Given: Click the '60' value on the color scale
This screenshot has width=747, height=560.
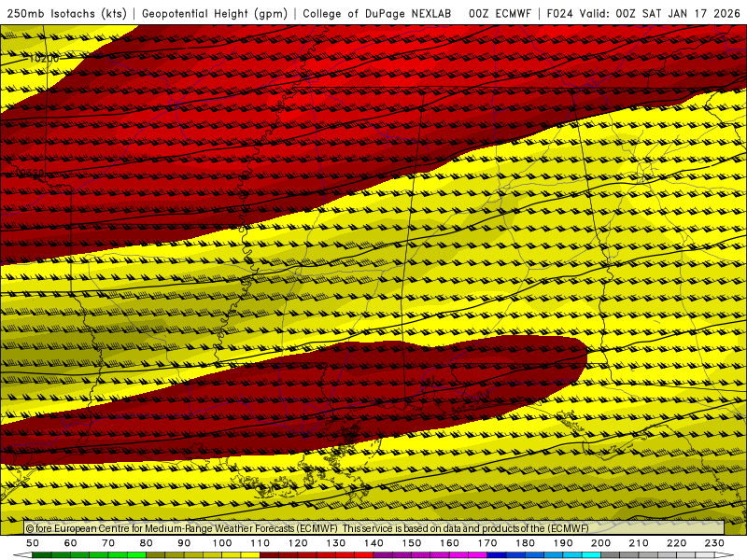Looking at the screenshot, I should [71, 543].
